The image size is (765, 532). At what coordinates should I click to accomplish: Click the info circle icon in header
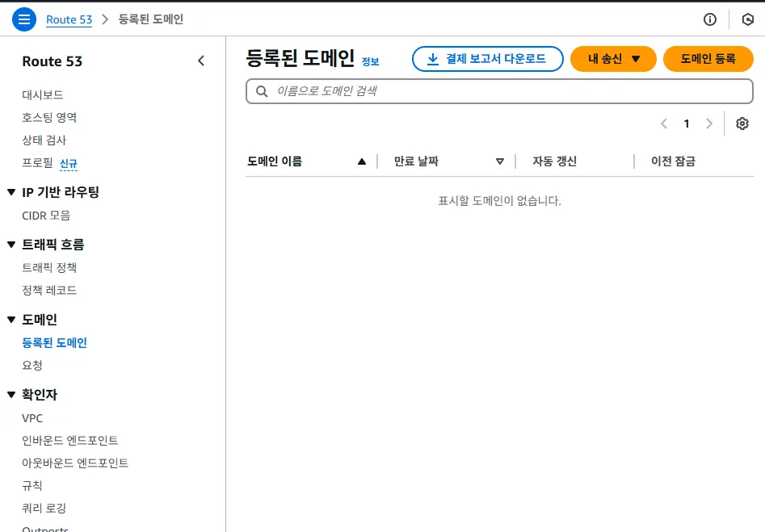[710, 19]
